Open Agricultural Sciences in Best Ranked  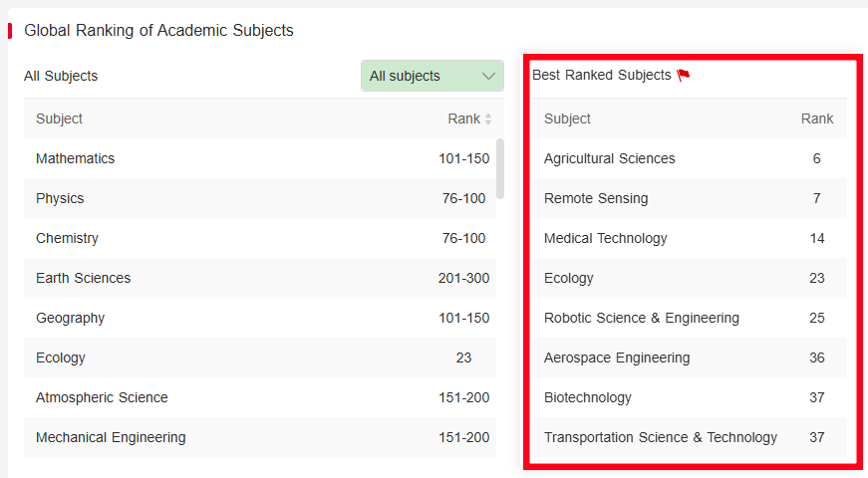pyautogui.click(x=610, y=158)
